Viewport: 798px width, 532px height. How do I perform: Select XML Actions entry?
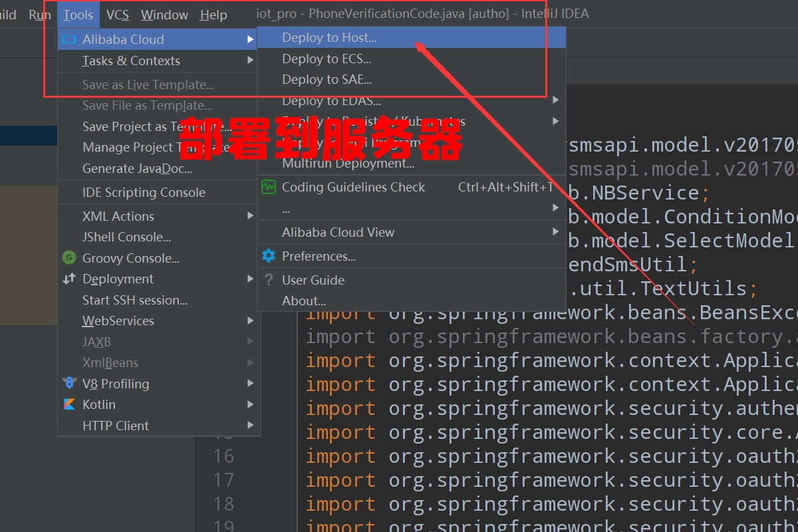point(158,216)
